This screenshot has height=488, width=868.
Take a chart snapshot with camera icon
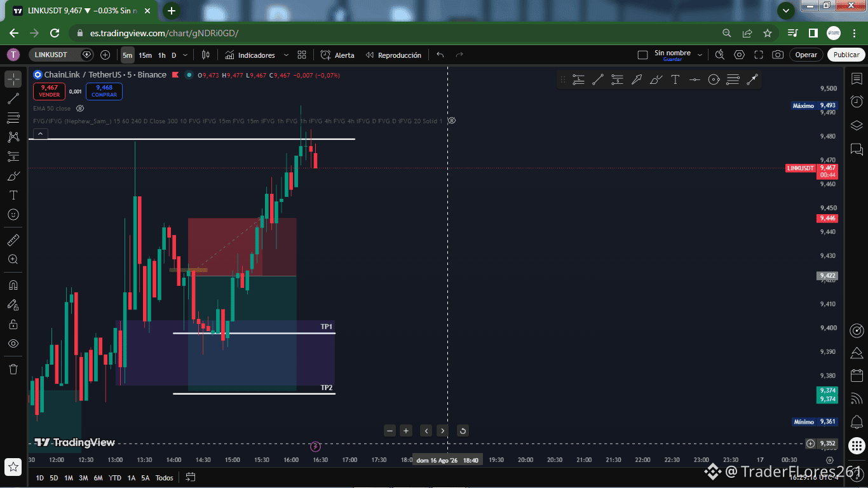click(778, 55)
